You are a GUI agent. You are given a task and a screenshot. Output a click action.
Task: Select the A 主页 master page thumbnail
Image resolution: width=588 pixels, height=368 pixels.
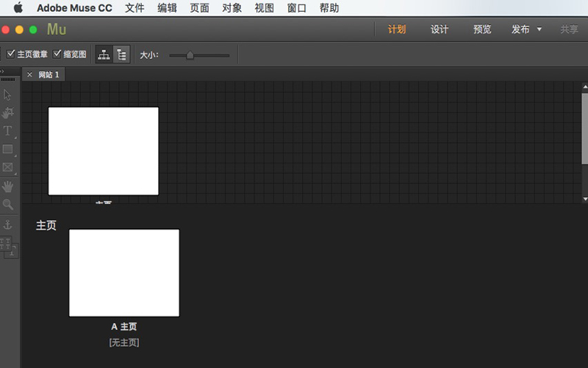[x=124, y=273]
